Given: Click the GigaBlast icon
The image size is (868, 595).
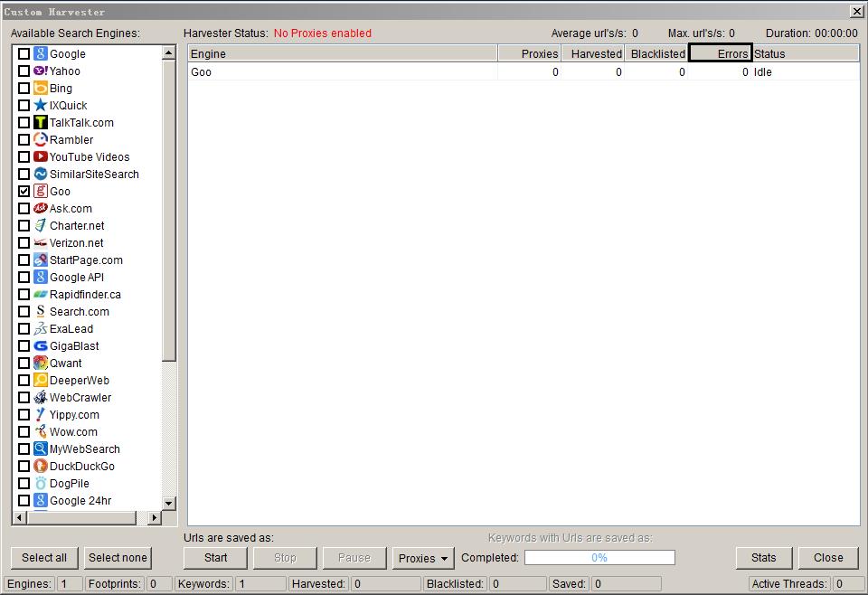Looking at the screenshot, I should coord(41,345).
